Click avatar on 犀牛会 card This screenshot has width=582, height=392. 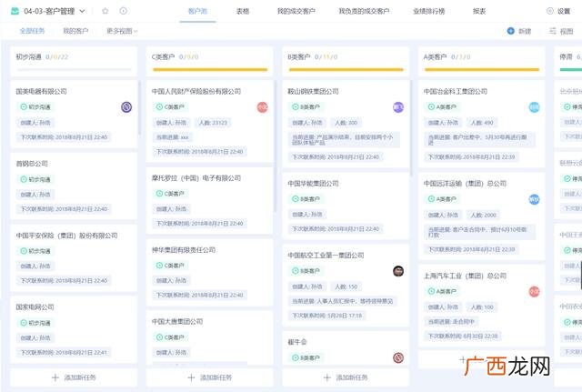398,357
